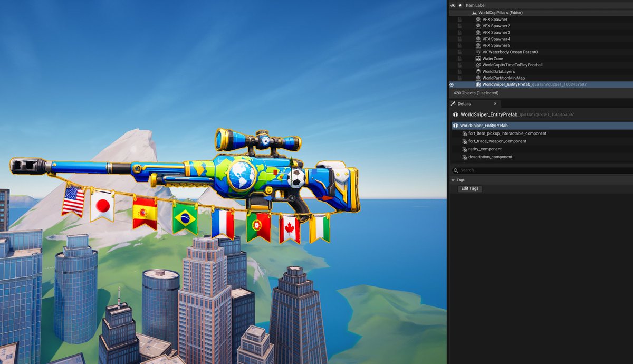Select the rarity_component label
The image size is (633, 364).
coord(486,149)
